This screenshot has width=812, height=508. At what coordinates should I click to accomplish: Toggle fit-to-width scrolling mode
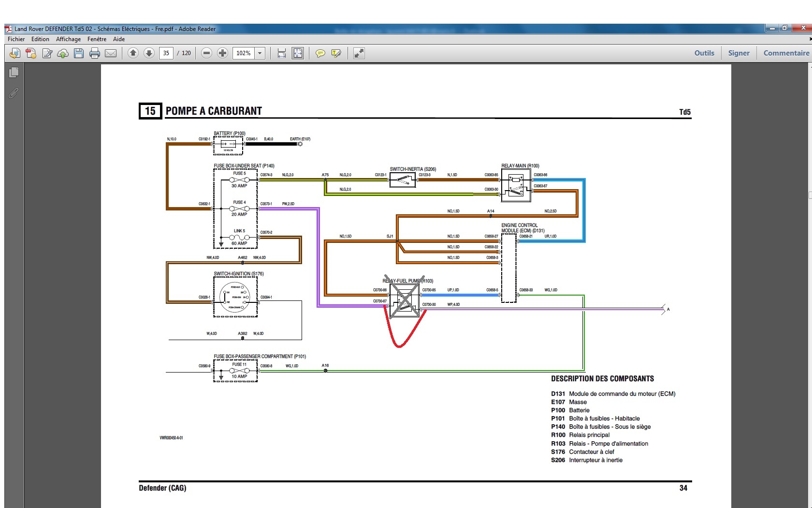pos(282,53)
